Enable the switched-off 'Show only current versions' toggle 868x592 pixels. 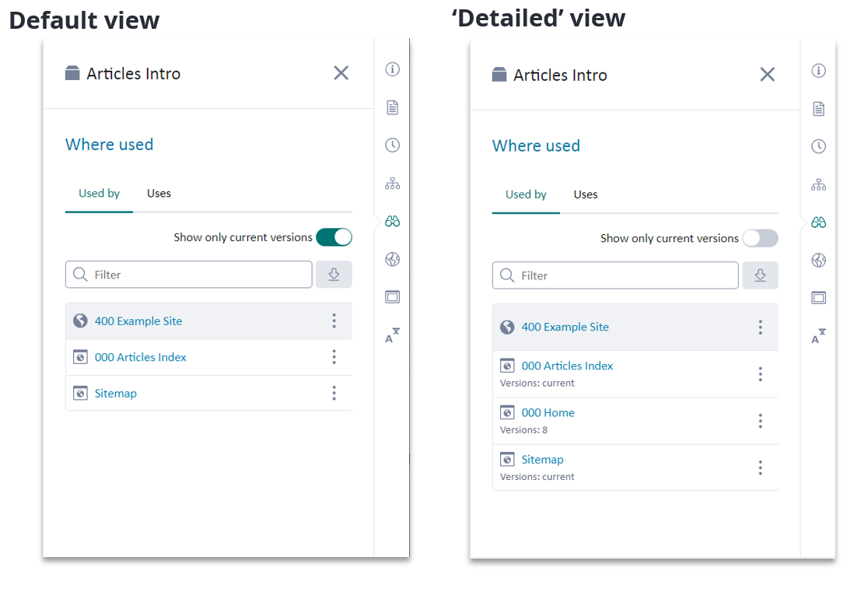[x=760, y=239]
